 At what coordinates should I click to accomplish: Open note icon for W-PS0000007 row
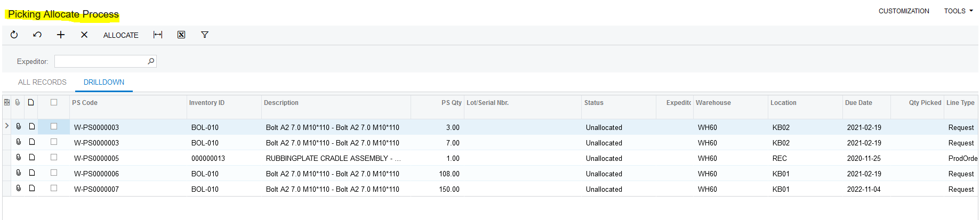(32, 188)
